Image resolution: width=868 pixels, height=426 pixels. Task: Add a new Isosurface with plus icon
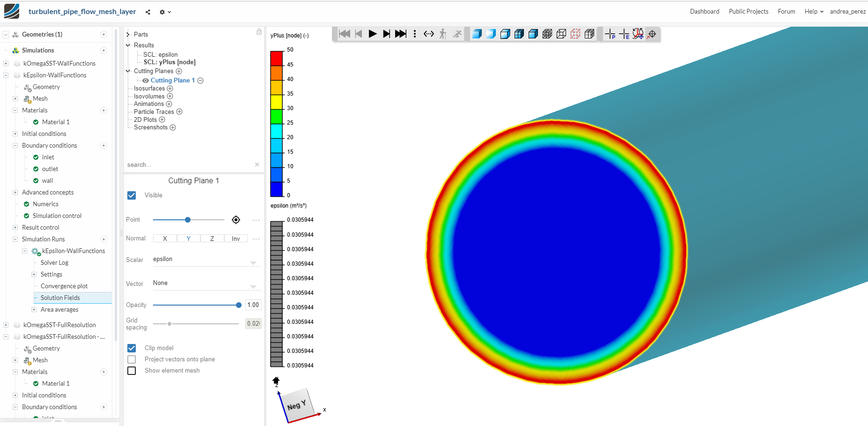(170, 89)
